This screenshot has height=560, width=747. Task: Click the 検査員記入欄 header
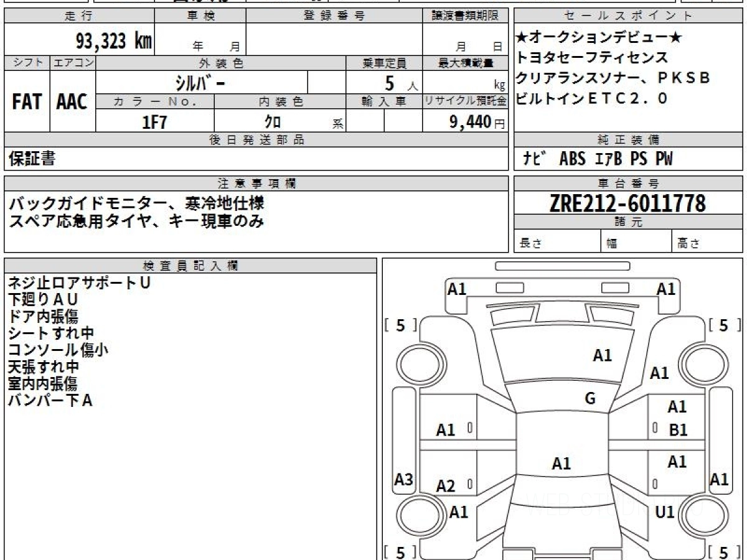190,266
